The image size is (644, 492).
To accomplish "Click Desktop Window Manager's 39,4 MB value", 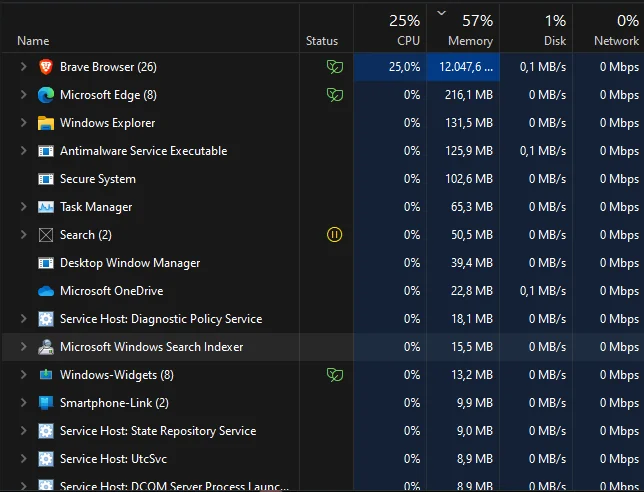I will (x=472, y=263).
